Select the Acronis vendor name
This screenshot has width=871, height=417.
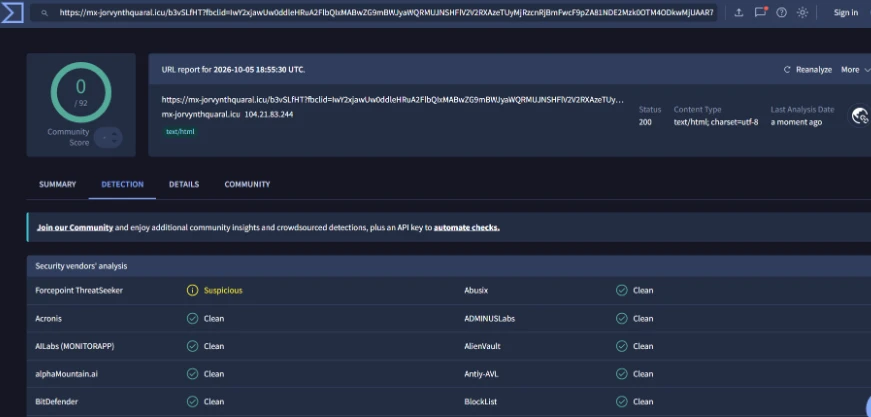coord(48,319)
